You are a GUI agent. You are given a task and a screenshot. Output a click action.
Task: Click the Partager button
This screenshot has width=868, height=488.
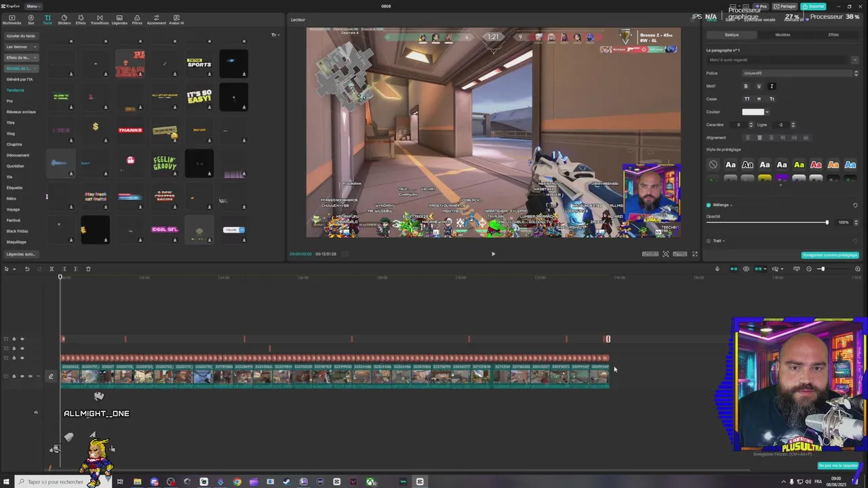click(785, 6)
